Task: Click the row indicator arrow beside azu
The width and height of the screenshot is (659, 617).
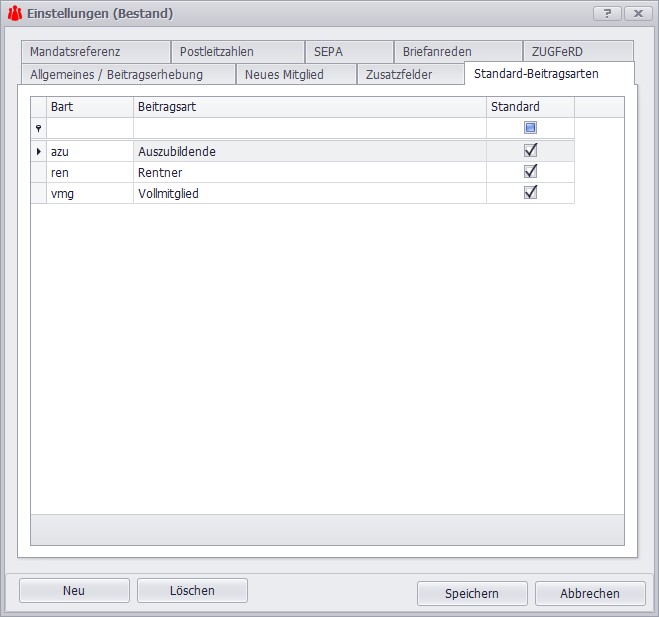Action: (x=39, y=151)
